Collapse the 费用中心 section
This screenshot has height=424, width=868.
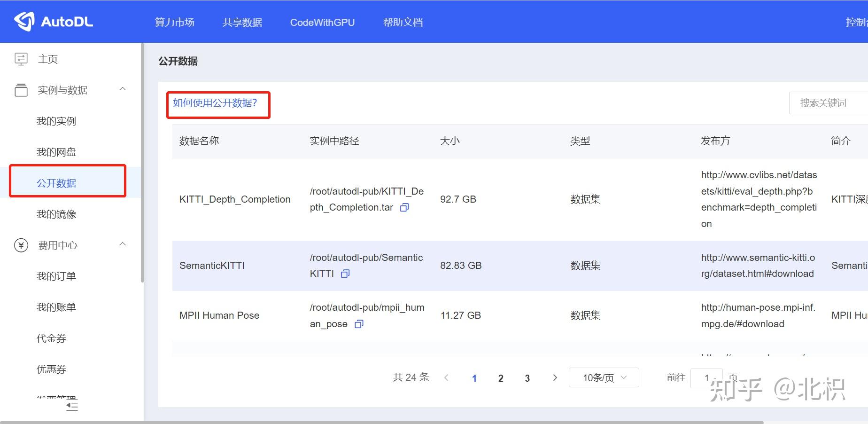(x=123, y=244)
